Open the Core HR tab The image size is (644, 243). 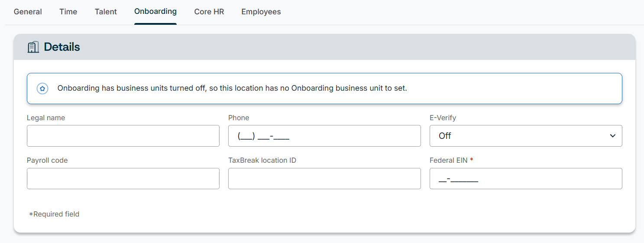pyautogui.click(x=209, y=12)
